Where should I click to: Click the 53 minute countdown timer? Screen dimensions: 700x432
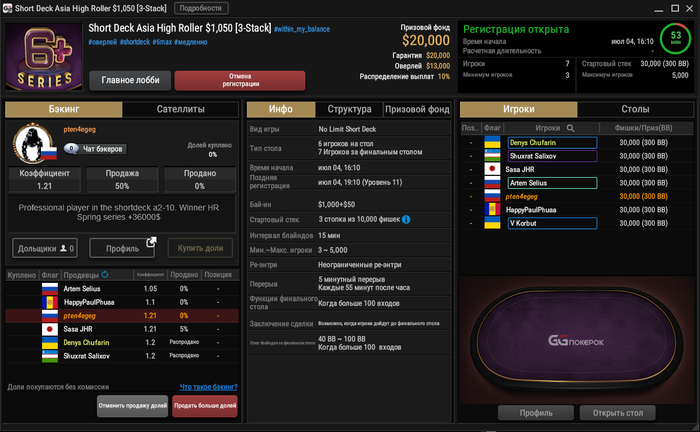point(675,38)
